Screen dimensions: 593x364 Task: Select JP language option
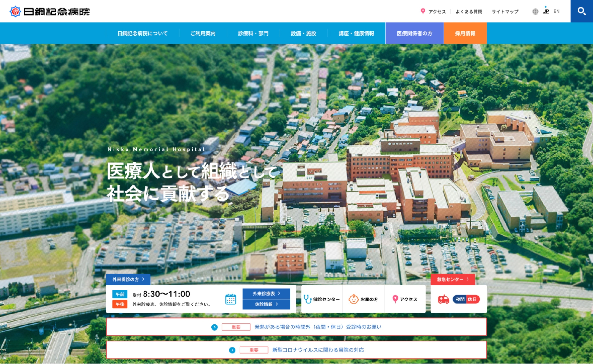tap(546, 11)
